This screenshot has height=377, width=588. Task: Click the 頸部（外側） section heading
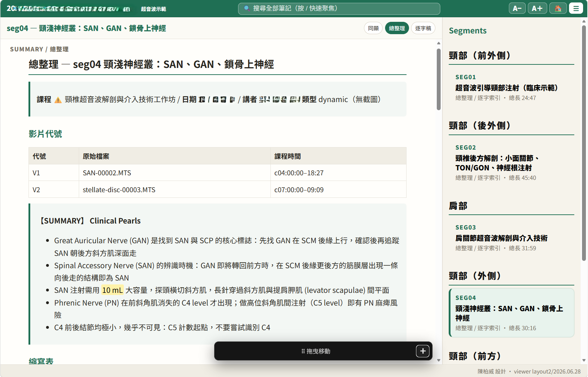[x=475, y=276]
